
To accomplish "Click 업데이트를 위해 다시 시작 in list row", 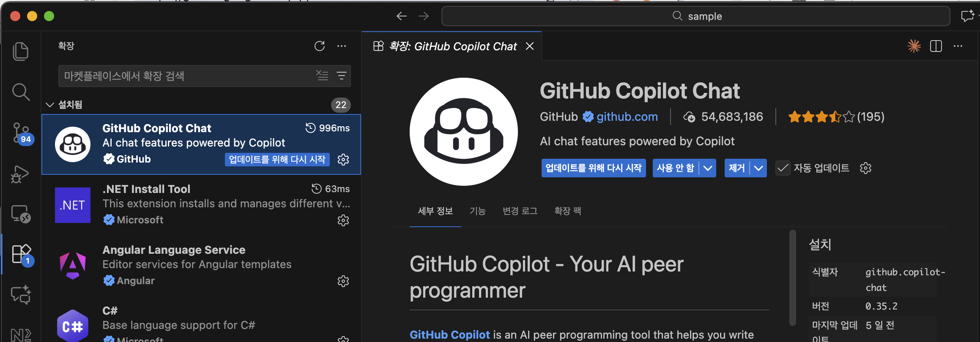I will click(x=277, y=160).
